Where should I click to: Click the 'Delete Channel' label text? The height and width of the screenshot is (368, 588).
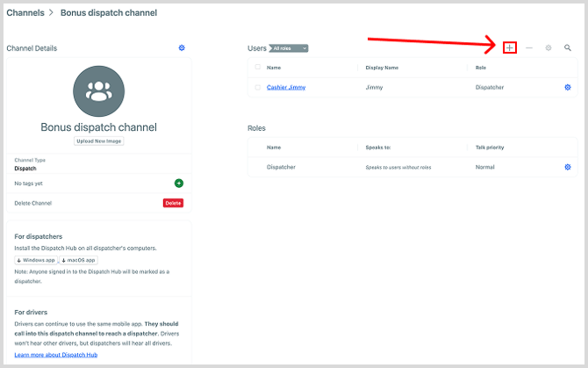pyautogui.click(x=33, y=203)
